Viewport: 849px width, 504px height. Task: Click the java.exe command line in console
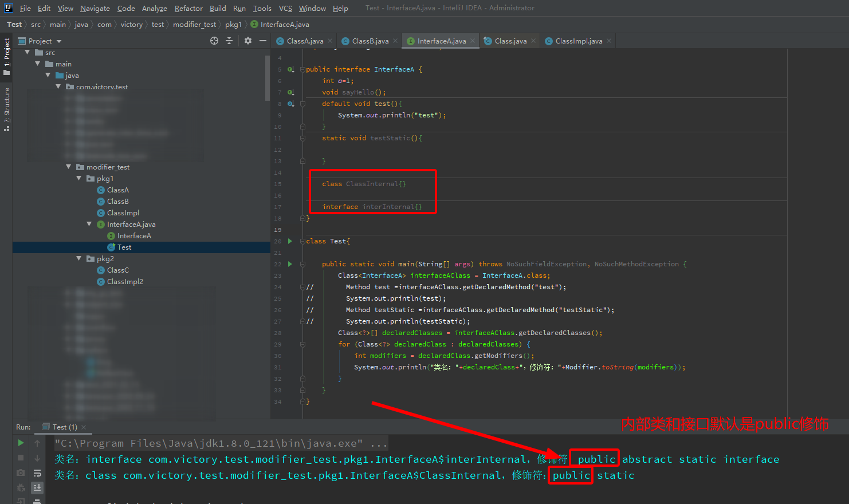coord(221,443)
